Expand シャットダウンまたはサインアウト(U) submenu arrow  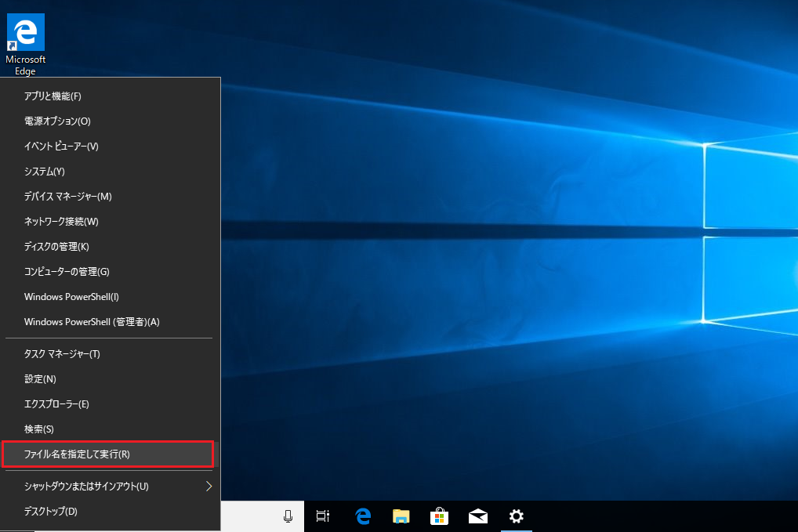(x=209, y=487)
